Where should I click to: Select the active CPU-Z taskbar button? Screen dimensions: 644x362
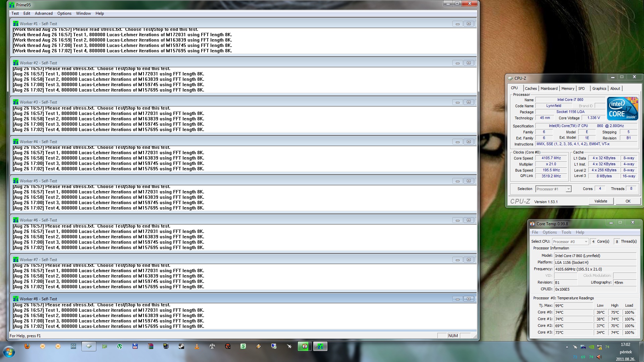pos(89,346)
